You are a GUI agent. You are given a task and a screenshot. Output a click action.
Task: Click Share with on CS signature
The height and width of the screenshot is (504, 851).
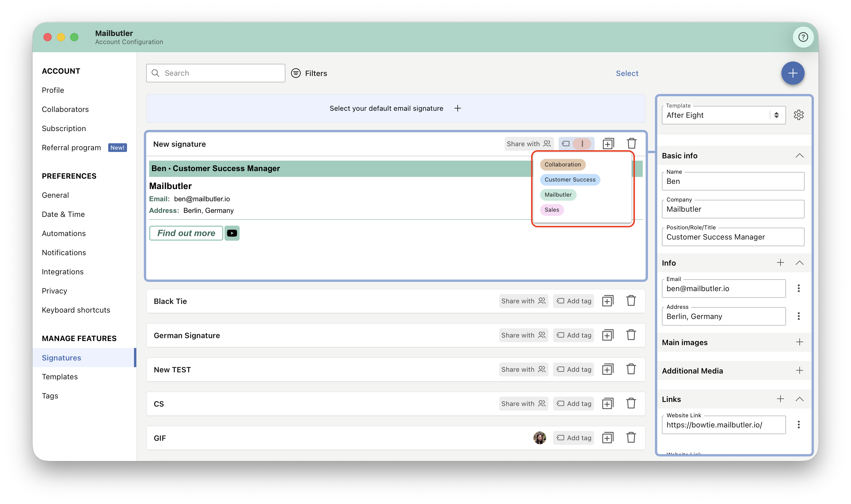(x=523, y=403)
